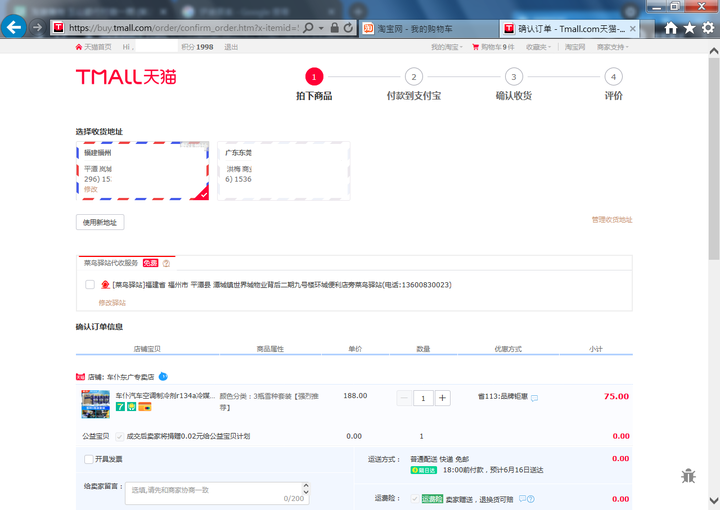Click the browser forward arrow
720x510 pixels.
coord(37,28)
